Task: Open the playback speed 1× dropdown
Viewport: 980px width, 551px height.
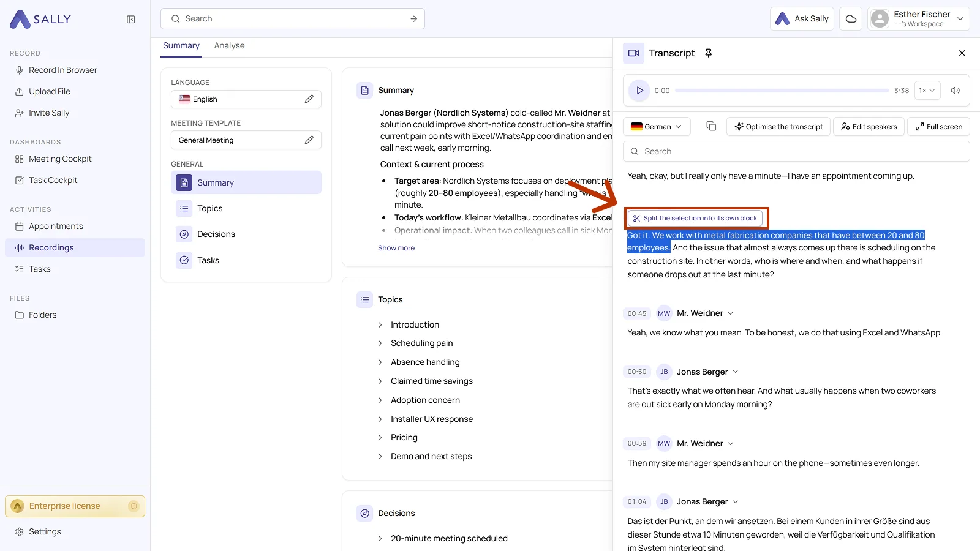Action: tap(927, 91)
